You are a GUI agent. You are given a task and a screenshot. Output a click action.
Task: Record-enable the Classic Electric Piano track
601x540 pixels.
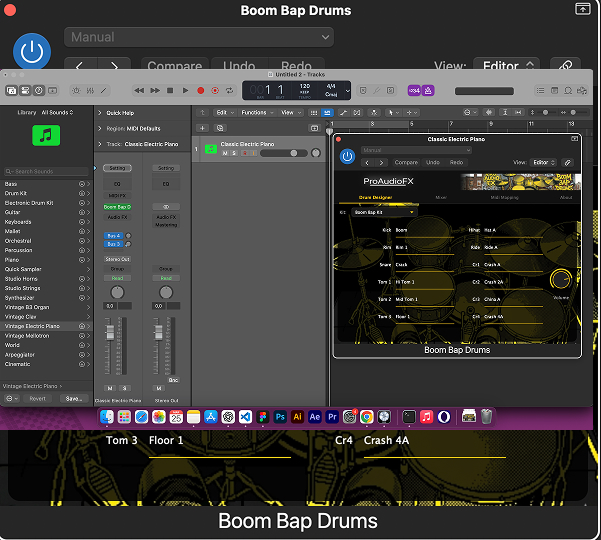(245, 153)
